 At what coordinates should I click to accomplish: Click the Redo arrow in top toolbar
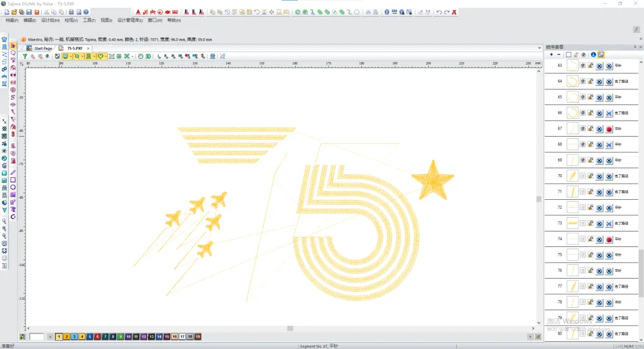coord(447,12)
